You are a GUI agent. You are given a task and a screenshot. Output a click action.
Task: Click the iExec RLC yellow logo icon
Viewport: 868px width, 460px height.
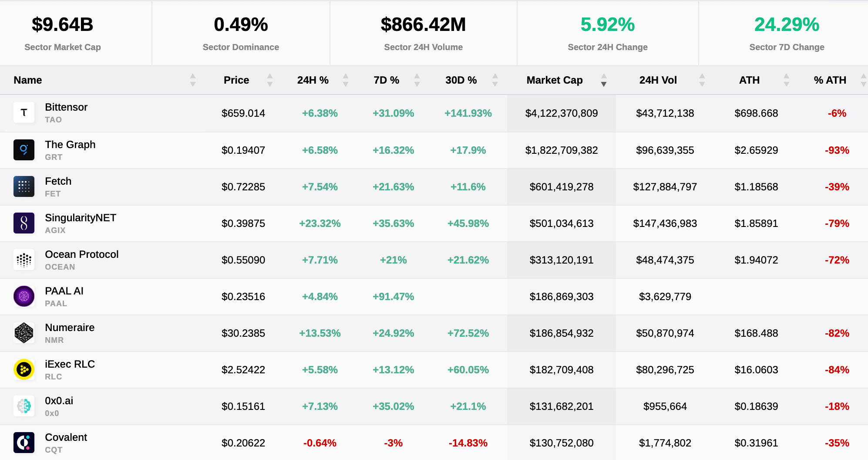click(x=24, y=369)
